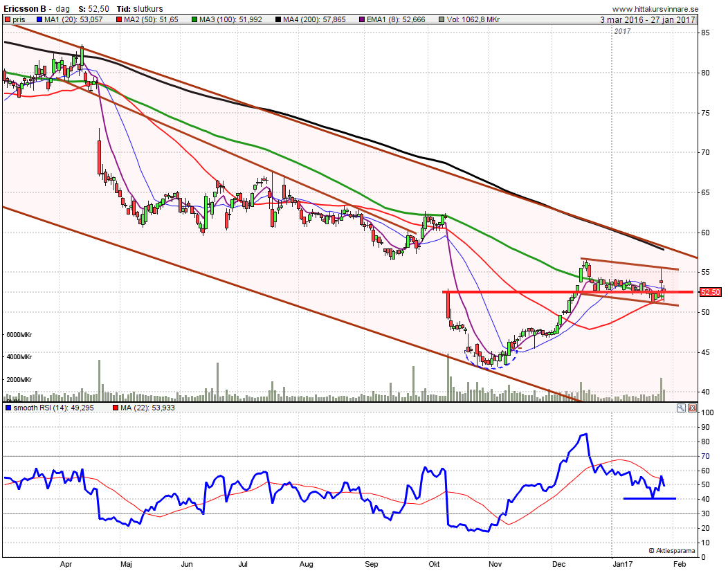Click the 'Aug' month label on the axis
Screen dimensions: 728x573
coord(307,564)
